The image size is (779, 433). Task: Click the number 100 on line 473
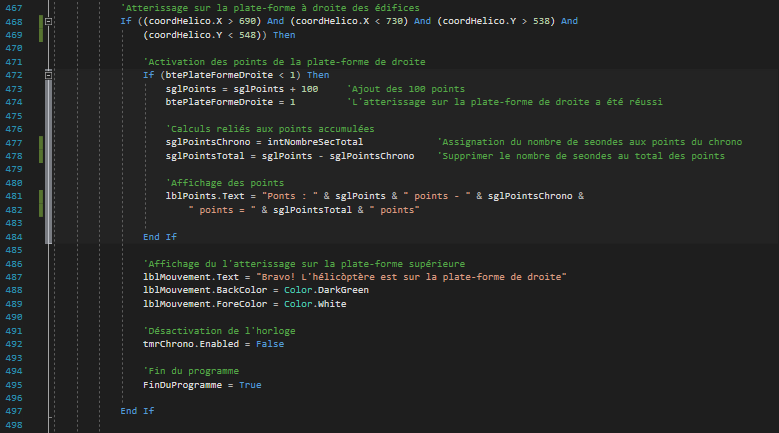[310, 89]
